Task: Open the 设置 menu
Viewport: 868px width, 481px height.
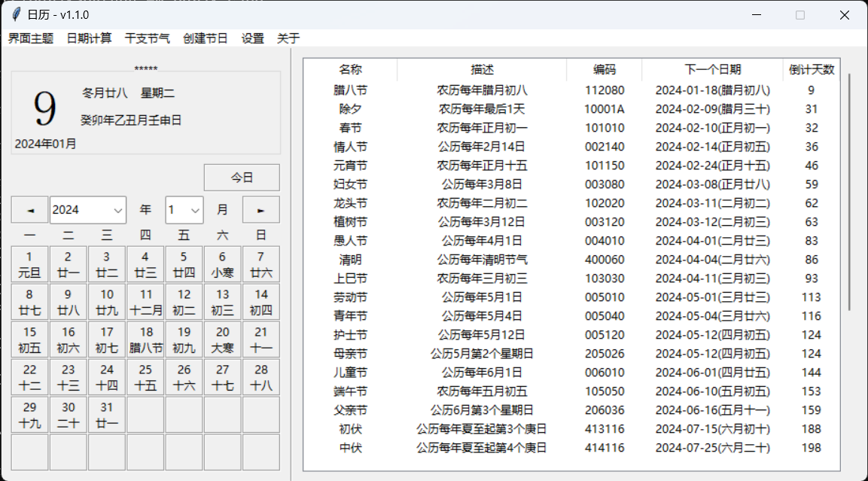Action: click(252, 38)
